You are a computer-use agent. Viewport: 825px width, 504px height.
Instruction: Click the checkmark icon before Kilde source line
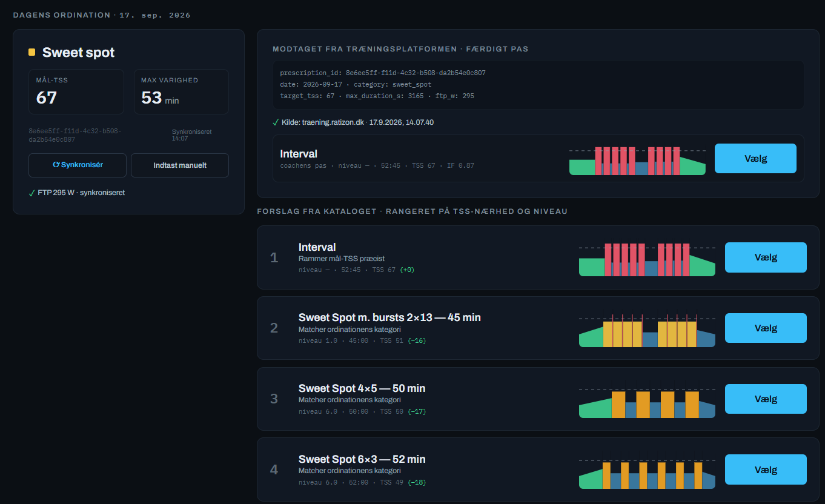(x=276, y=122)
